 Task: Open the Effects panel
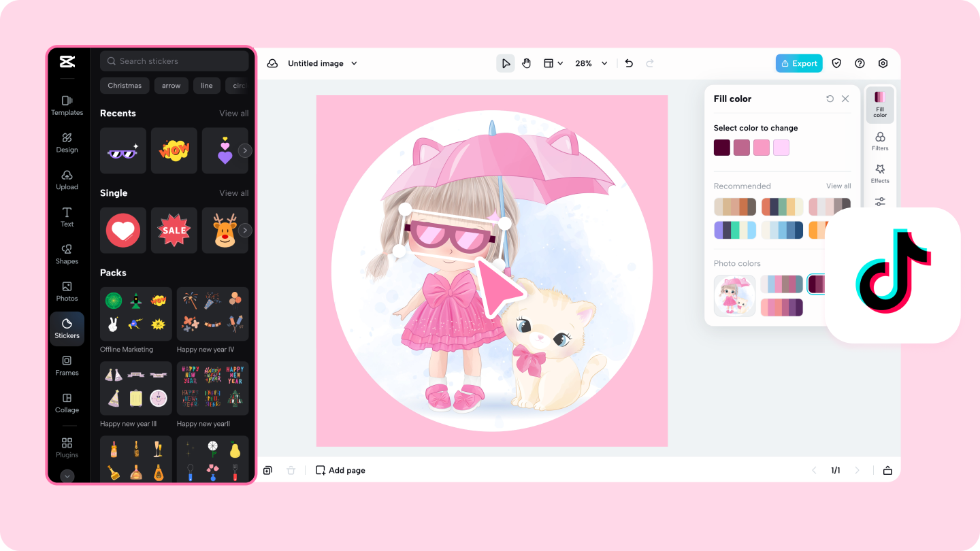click(880, 174)
